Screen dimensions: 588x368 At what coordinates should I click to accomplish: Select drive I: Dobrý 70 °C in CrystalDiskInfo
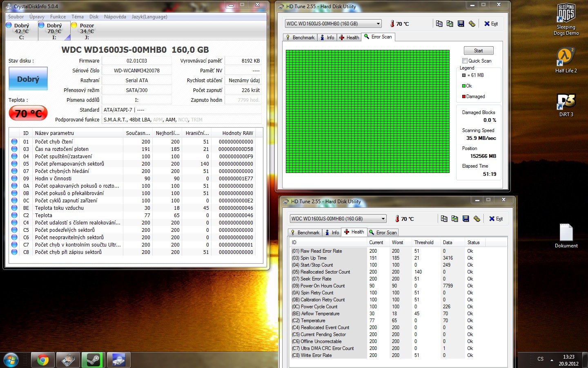pos(54,31)
